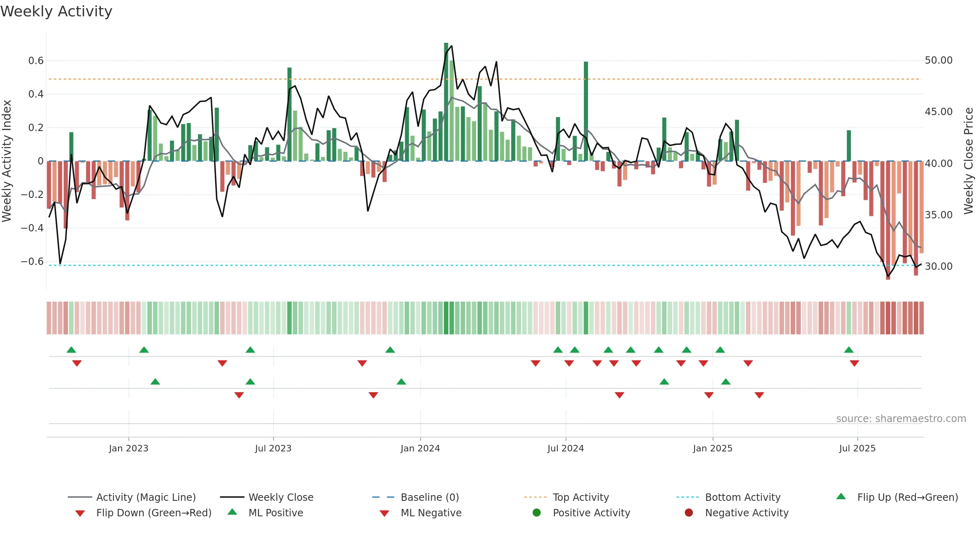
Task: Click Flip Up (Red→Green) legend entry
Action: click(x=897, y=497)
